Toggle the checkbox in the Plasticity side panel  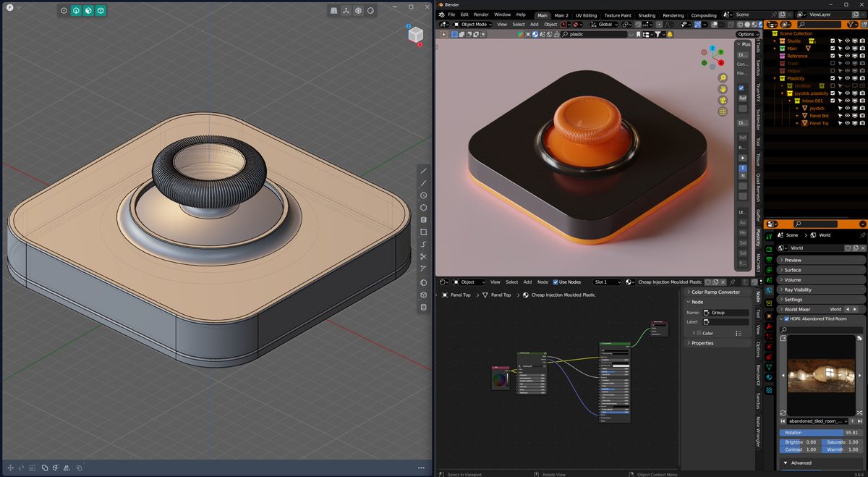coord(741,88)
